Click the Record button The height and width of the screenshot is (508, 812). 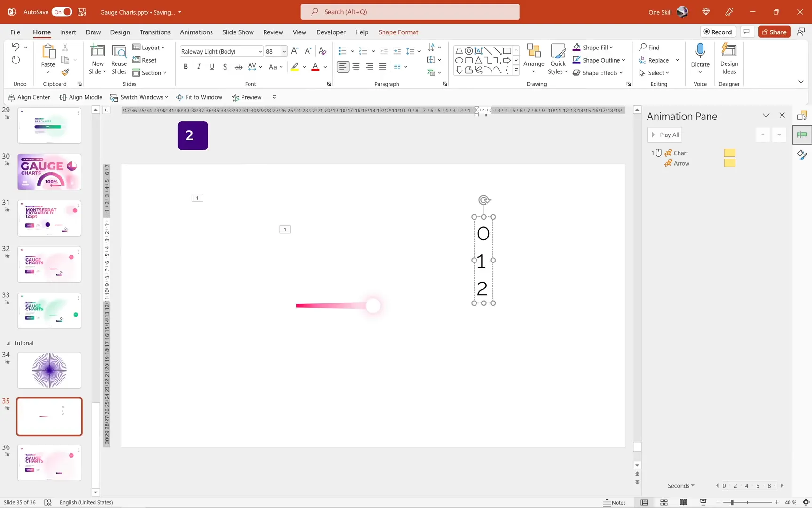[x=718, y=32]
